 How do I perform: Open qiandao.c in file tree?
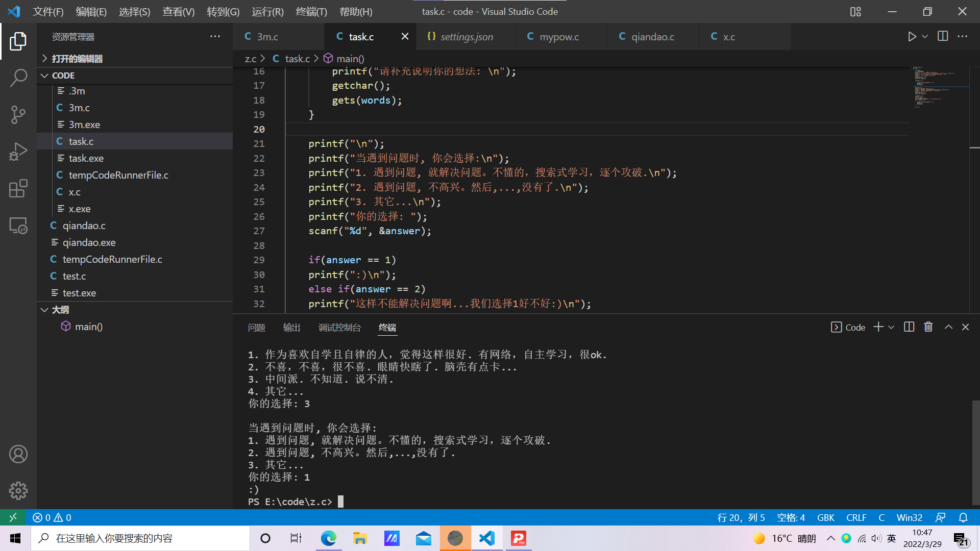[135, 226]
